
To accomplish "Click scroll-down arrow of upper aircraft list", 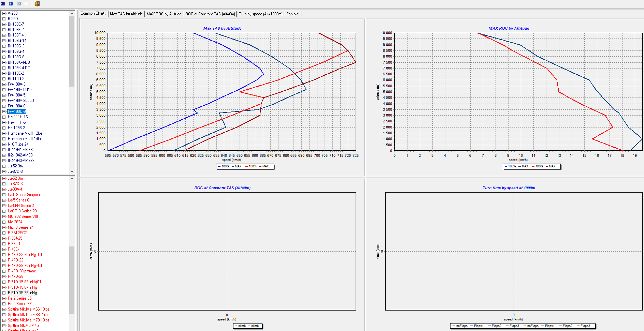I will tap(72, 171).
